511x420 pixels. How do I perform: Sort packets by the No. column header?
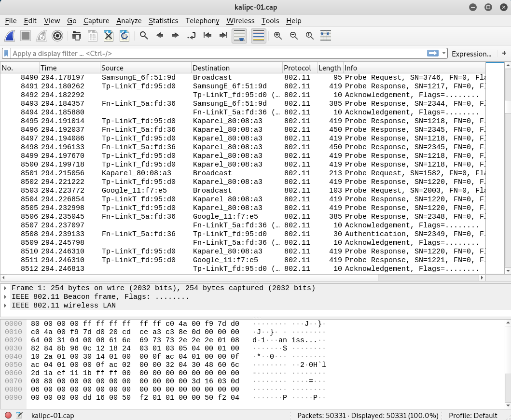tap(20, 68)
